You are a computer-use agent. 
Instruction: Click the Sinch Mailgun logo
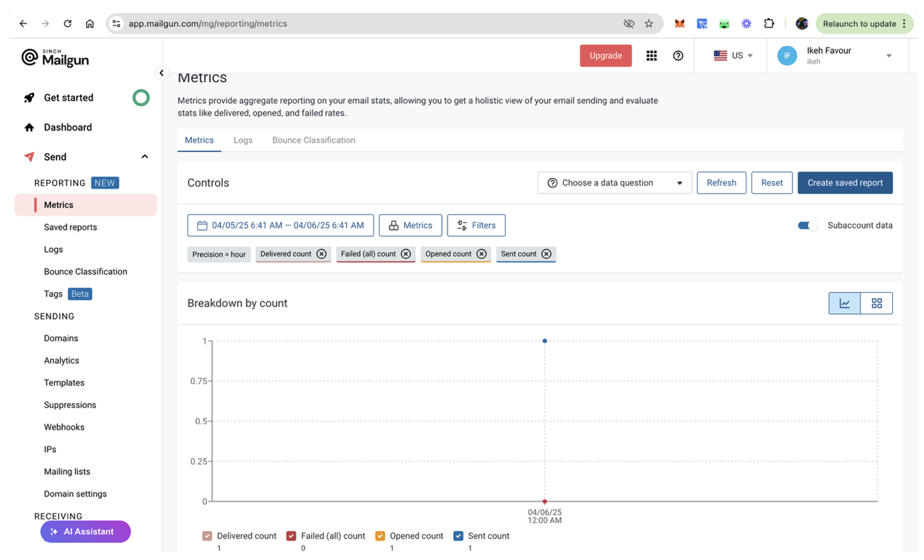(55, 58)
